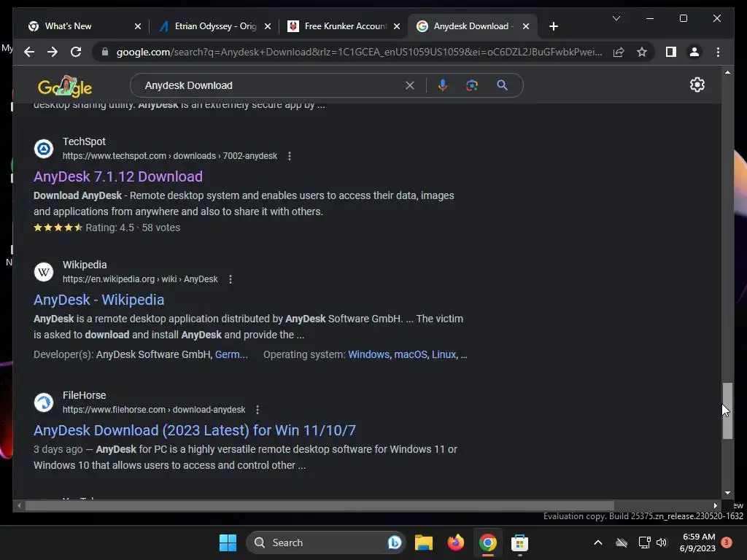The image size is (747, 560).
Task: Open Google quick settings gear
Action: [697, 85]
